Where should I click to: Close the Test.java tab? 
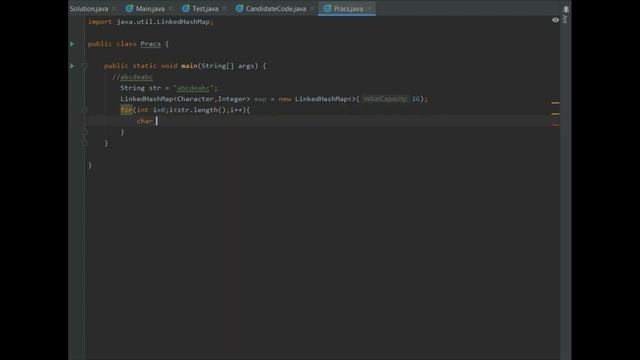tap(224, 9)
